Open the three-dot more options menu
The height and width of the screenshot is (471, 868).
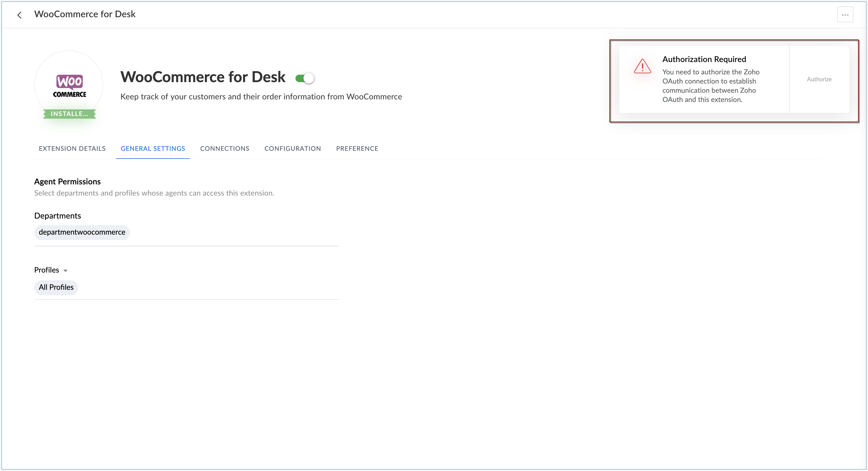pos(845,15)
